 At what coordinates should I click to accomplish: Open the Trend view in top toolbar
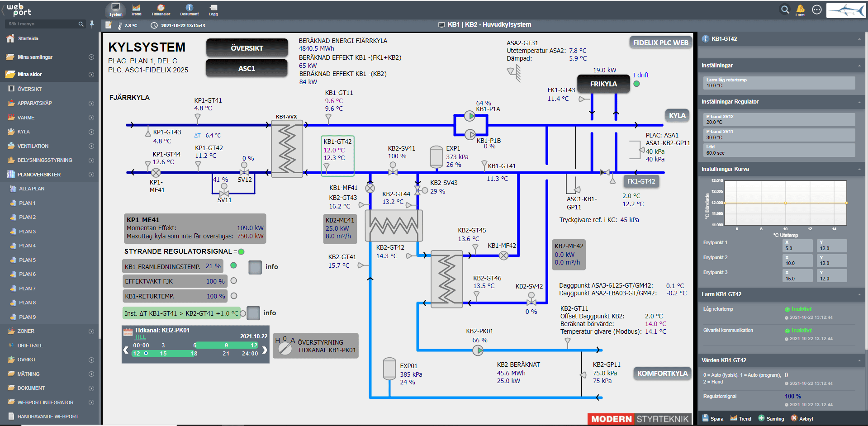click(x=136, y=9)
